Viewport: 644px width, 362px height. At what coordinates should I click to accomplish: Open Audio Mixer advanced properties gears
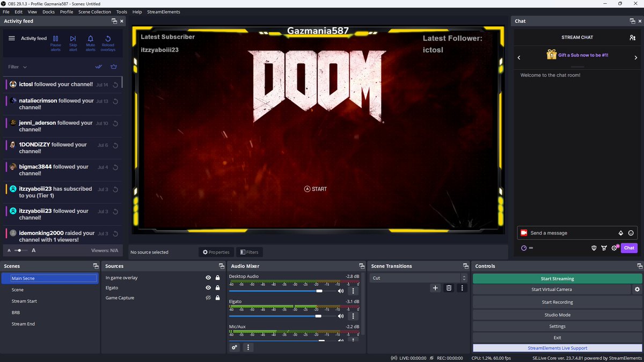click(235, 347)
